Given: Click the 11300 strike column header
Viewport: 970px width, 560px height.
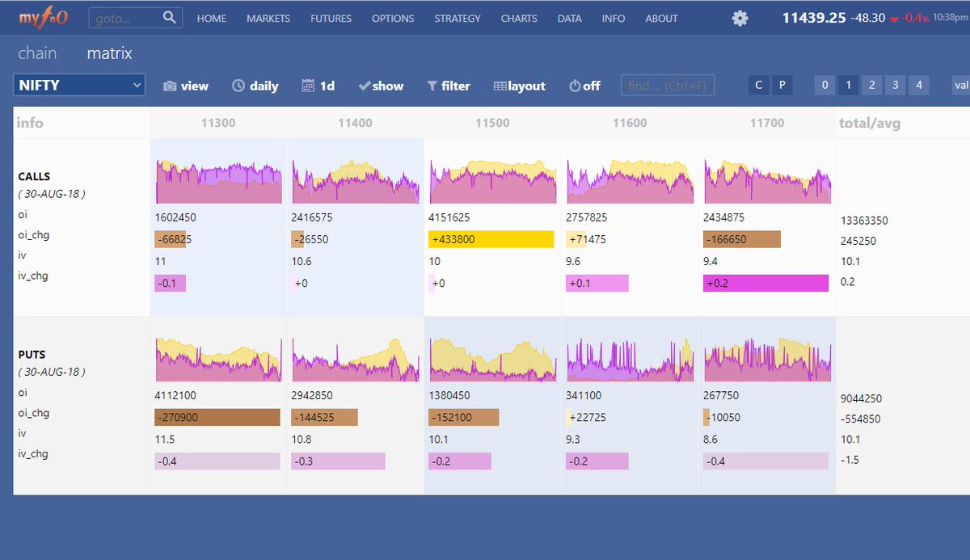Looking at the screenshot, I should point(218,123).
